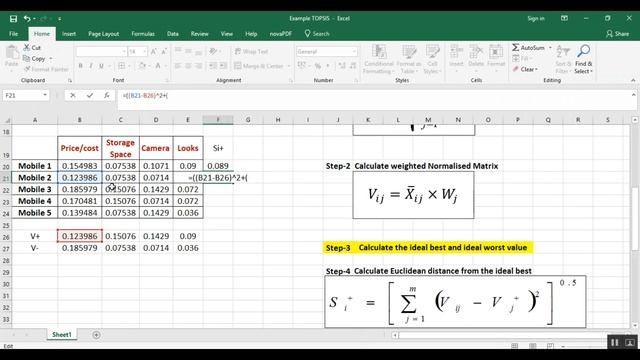This screenshot has height=360, width=640.
Task: Cancel the formula entry with X button
Action: click(x=73, y=96)
